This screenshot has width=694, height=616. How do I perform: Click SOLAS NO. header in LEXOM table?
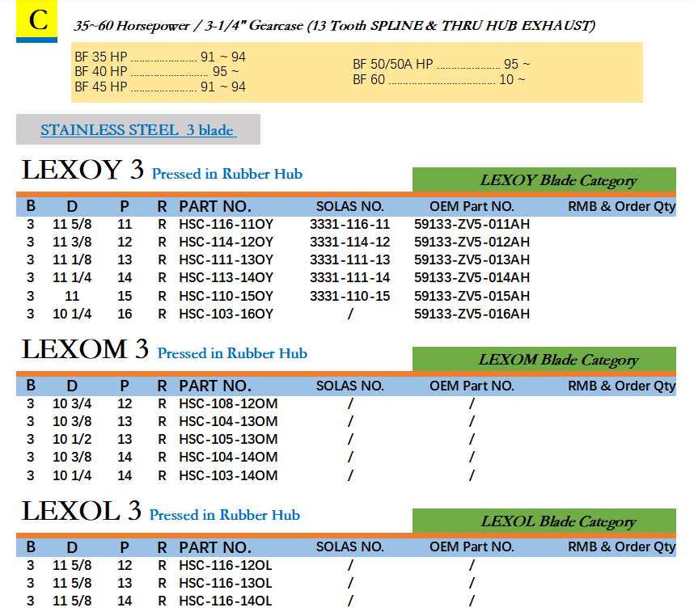click(349, 386)
